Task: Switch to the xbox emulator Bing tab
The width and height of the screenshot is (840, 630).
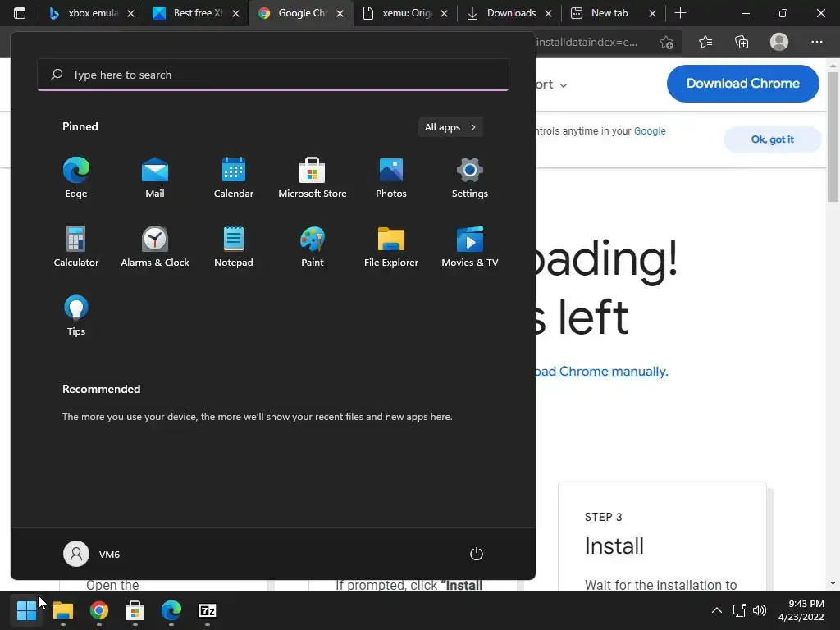Action: coord(91,13)
